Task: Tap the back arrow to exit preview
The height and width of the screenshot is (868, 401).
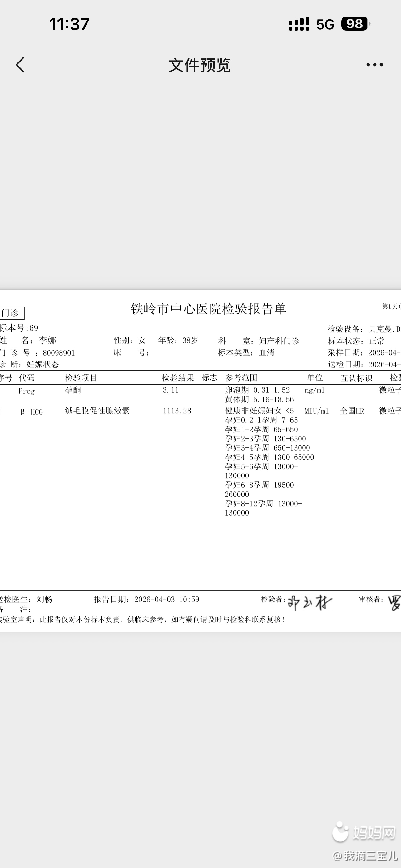Action: pos(20,65)
